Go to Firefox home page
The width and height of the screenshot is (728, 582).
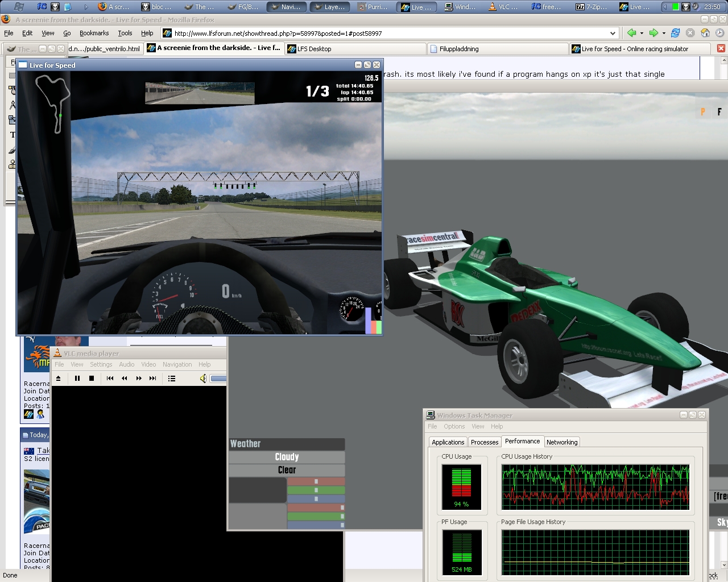coord(705,33)
